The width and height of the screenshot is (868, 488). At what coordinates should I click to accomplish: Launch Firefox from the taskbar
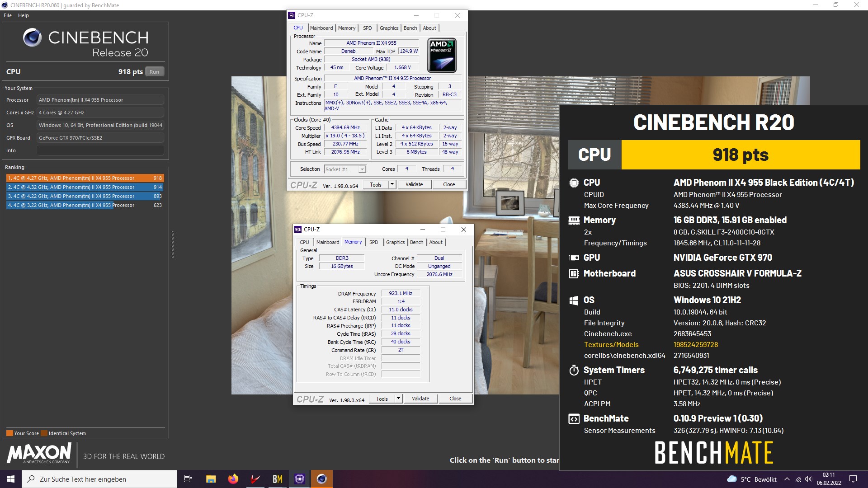coord(233,479)
